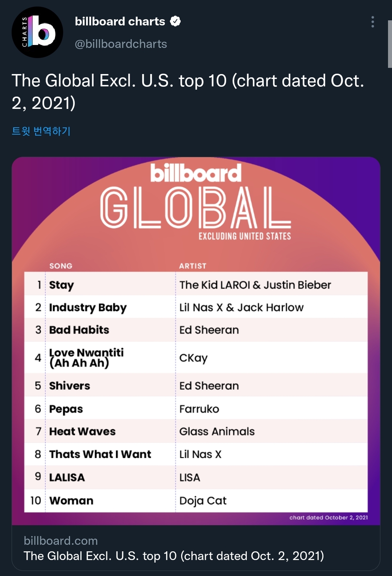
Task: Click the Love Nwantiti (Ah Ah Ah) entry
Action: [x=86, y=358]
